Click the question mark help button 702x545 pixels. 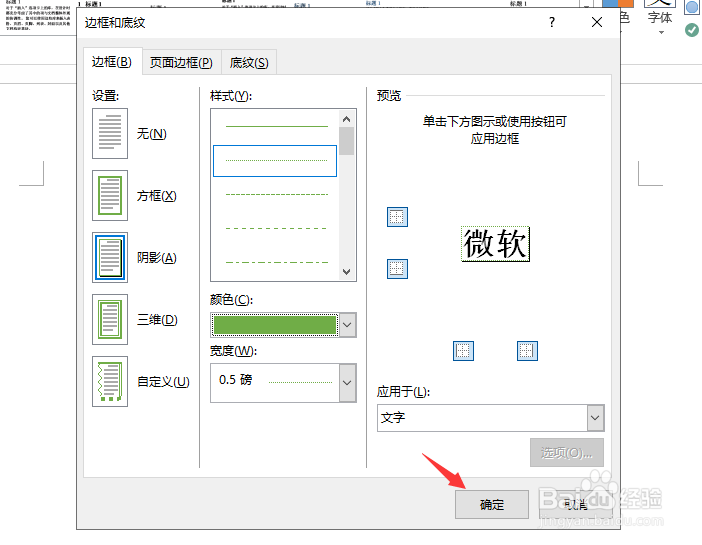click(552, 22)
